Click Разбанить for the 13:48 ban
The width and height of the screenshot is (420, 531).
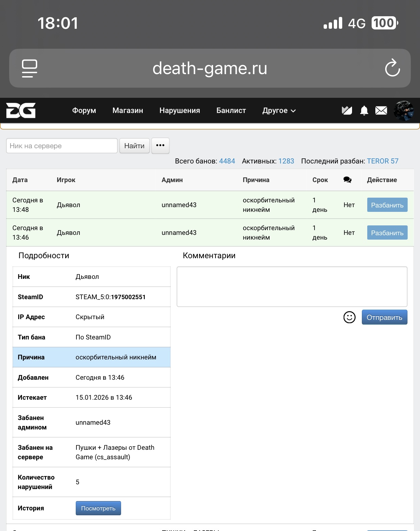387,205
